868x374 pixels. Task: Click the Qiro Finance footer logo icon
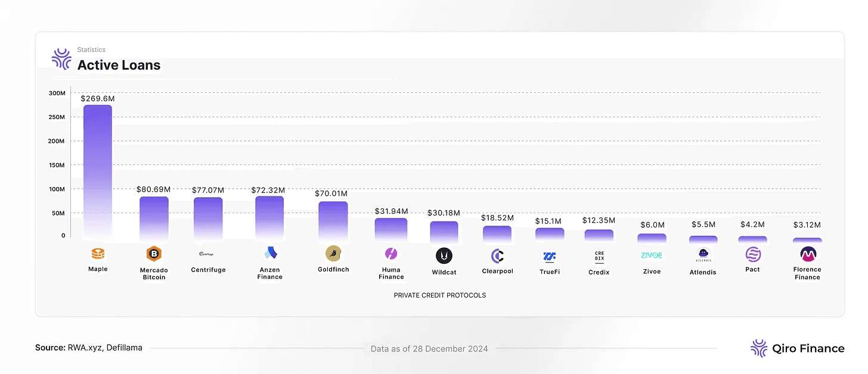point(758,348)
